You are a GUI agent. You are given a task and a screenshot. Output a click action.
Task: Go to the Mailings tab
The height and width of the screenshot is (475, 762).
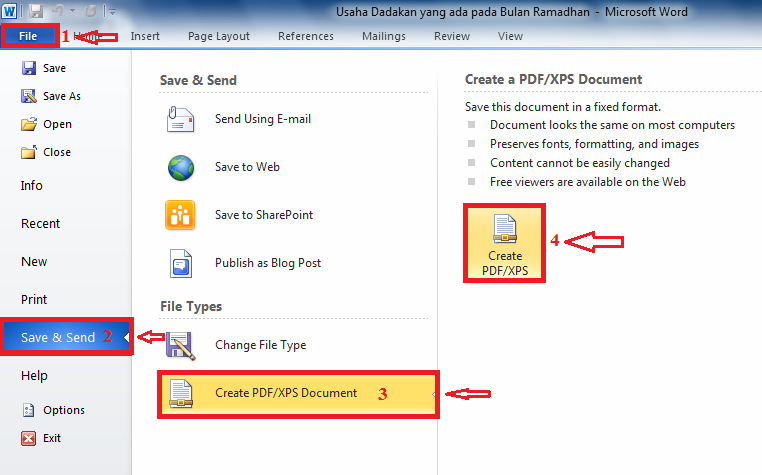click(x=384, y=36)
